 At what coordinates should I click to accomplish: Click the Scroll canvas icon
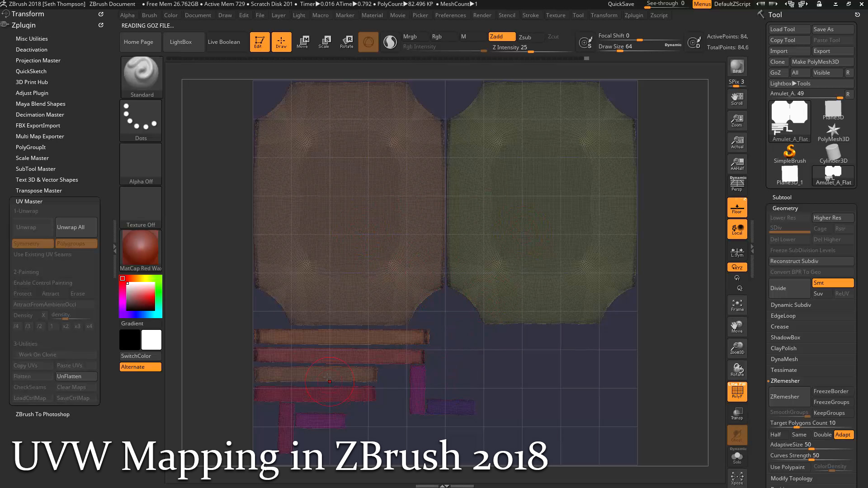pos(737,99)
